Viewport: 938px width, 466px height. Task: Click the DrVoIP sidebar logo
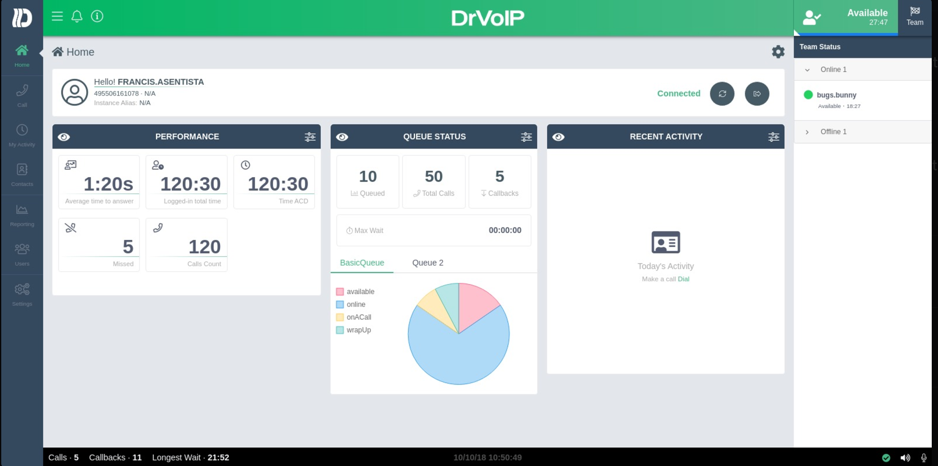pyautogui.click(x=22, y=17)
